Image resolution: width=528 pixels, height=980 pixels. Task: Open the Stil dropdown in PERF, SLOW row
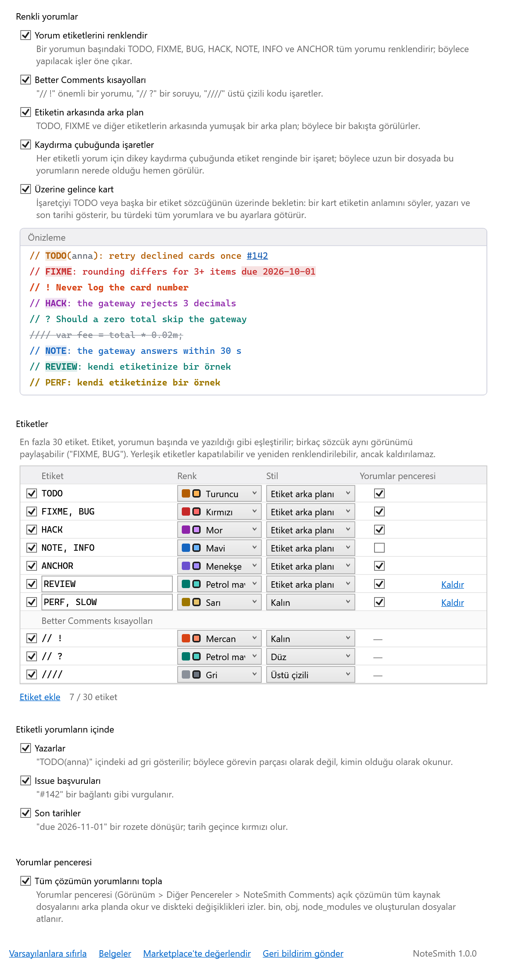(310, 602)
